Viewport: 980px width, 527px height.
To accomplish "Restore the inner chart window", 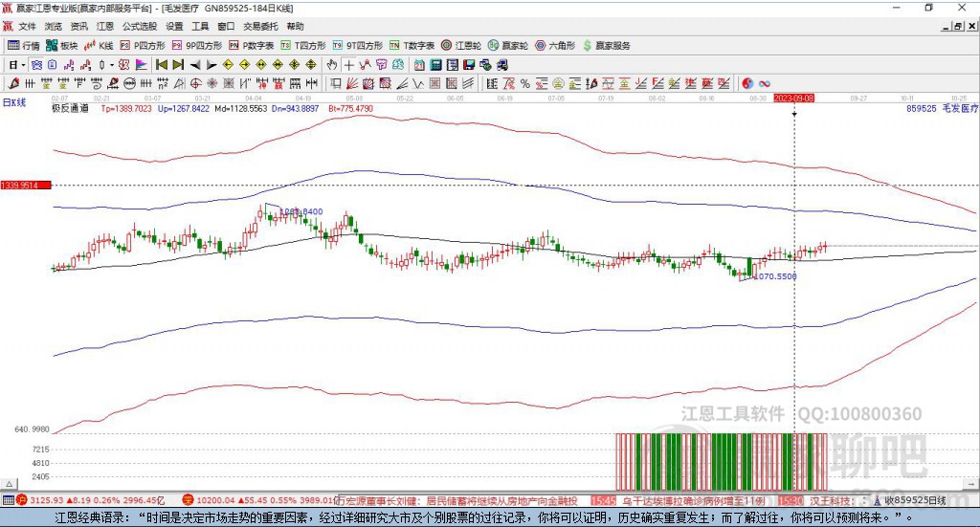I will [957, 26].
